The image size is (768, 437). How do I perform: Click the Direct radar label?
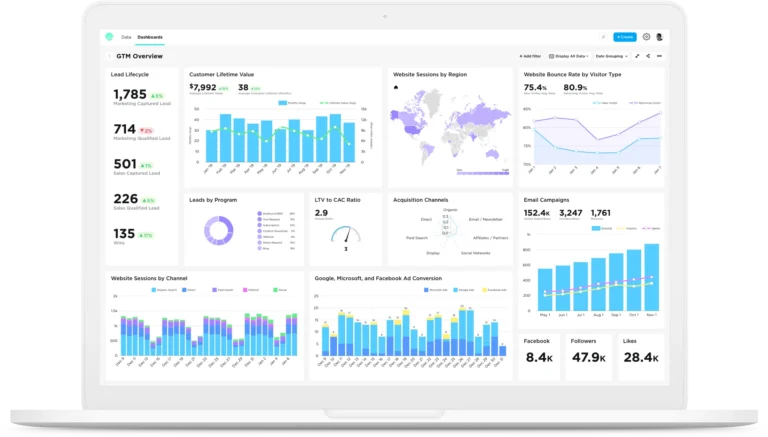(x=426, y=219)
